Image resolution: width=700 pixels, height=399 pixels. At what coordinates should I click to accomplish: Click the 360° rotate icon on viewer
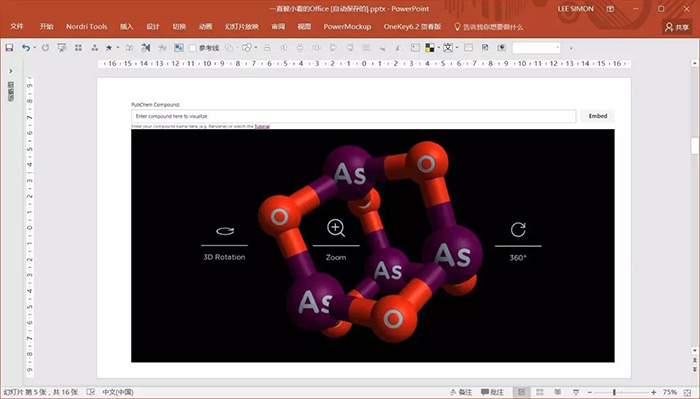coord(518,230)
